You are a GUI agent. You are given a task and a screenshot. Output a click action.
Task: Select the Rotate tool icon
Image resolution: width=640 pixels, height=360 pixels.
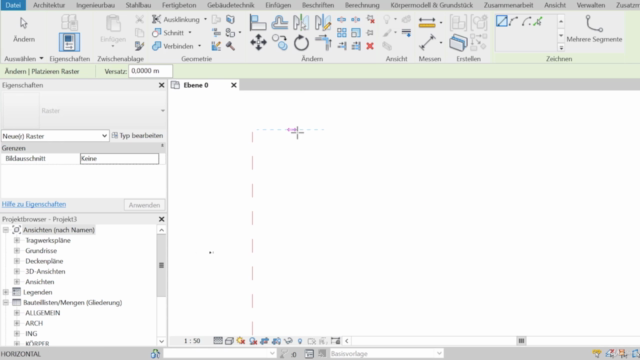coord(301,42)
